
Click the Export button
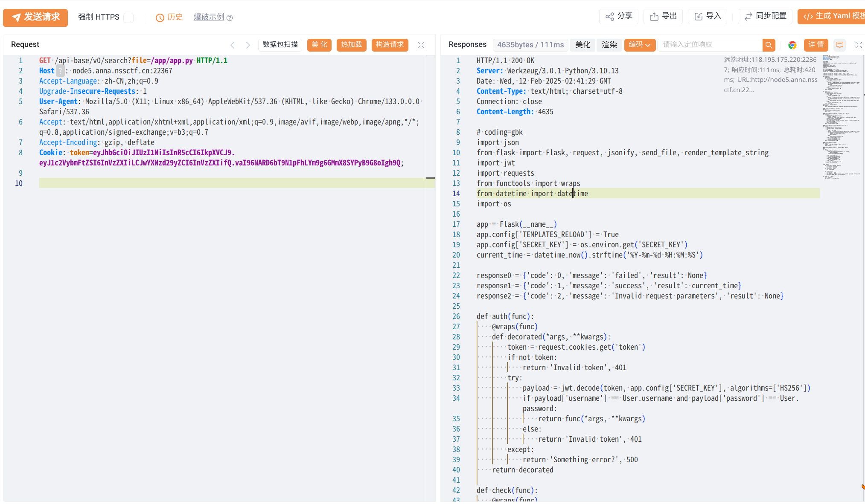(x=663, y=16)
